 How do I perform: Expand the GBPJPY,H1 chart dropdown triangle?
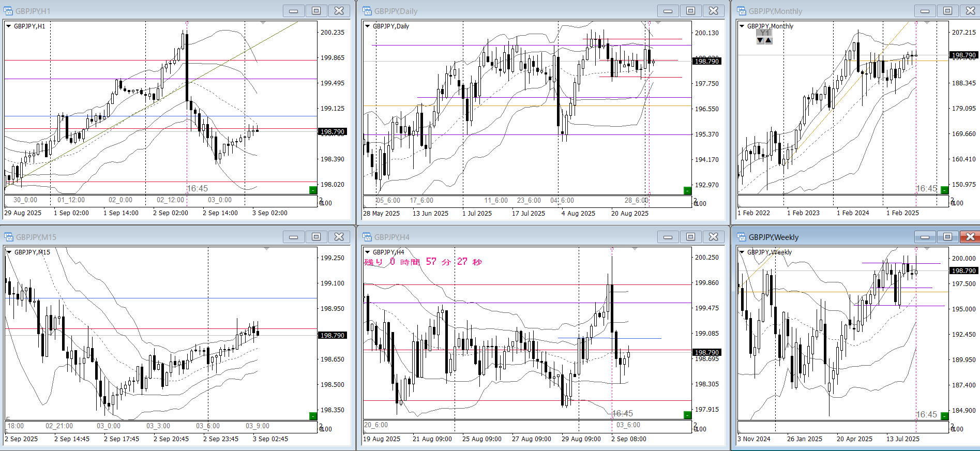(x=8, y=26)
